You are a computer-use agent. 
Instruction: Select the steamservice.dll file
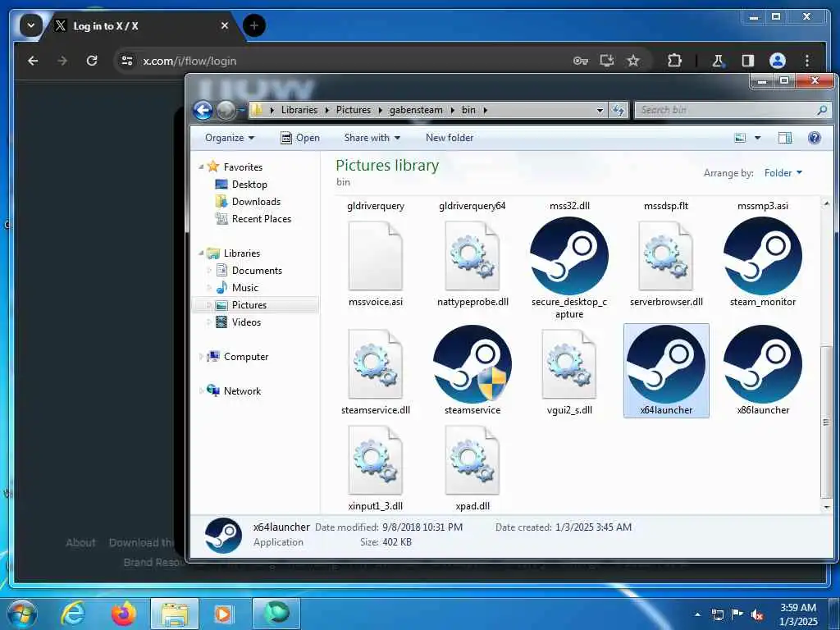[x=375, y=371]
